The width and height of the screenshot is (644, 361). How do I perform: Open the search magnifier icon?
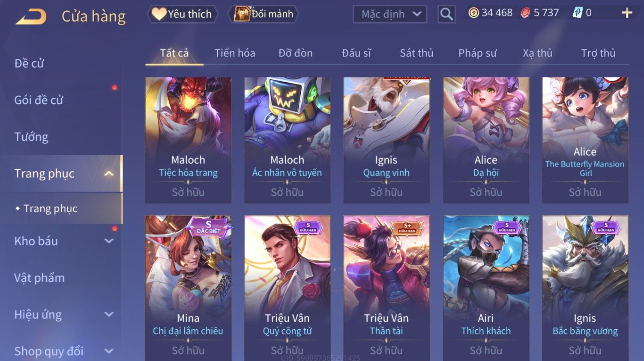446,14
